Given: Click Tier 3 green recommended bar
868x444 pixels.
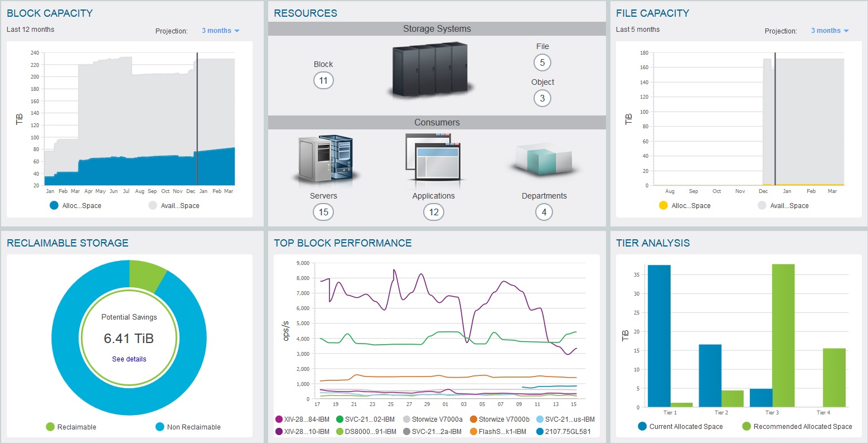Looking at the screenshot, I should (783, 335).
